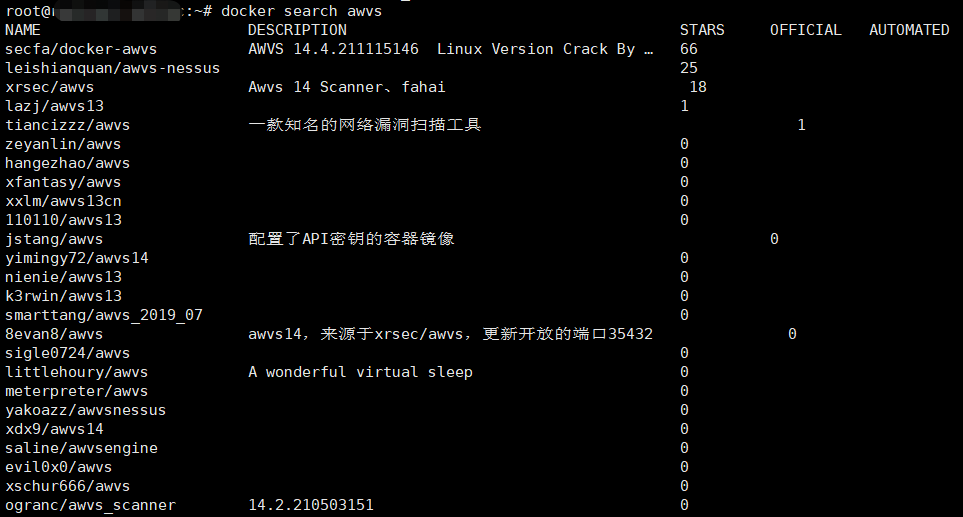
Task: Select the tiancizzz/awvs row name
Action: 68,125
